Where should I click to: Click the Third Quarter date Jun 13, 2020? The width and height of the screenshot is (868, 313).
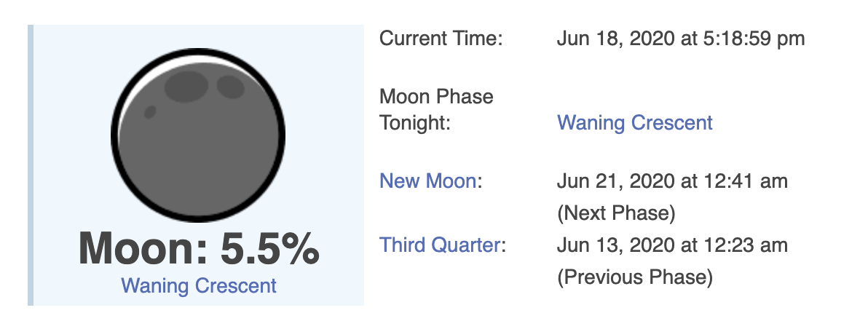[x=671, y=245]
